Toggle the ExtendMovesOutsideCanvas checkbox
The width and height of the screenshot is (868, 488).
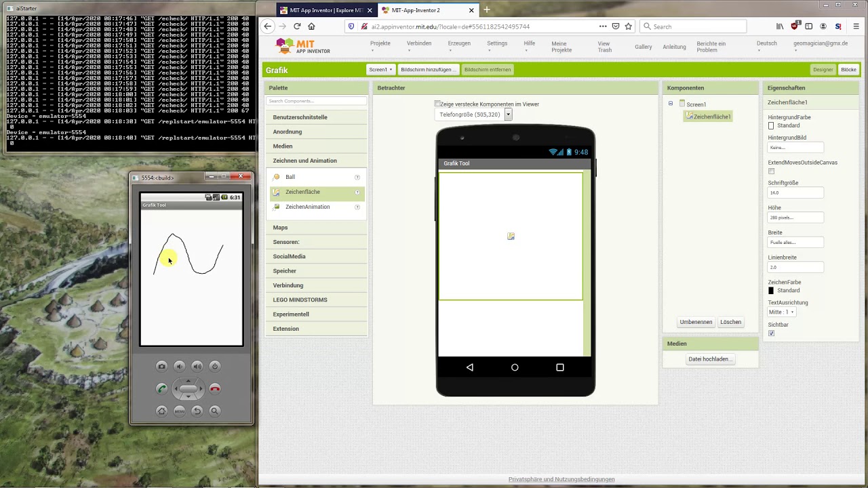(771, 171)
